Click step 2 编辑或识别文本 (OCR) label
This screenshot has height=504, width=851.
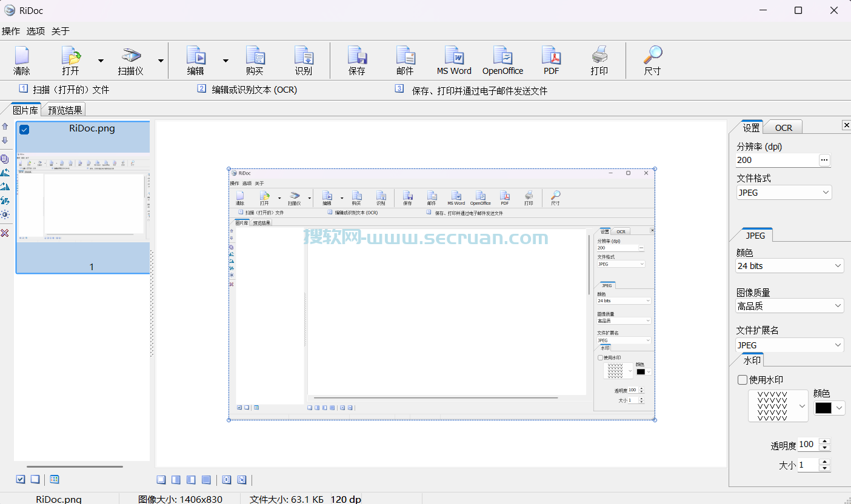tap(255, 90)
